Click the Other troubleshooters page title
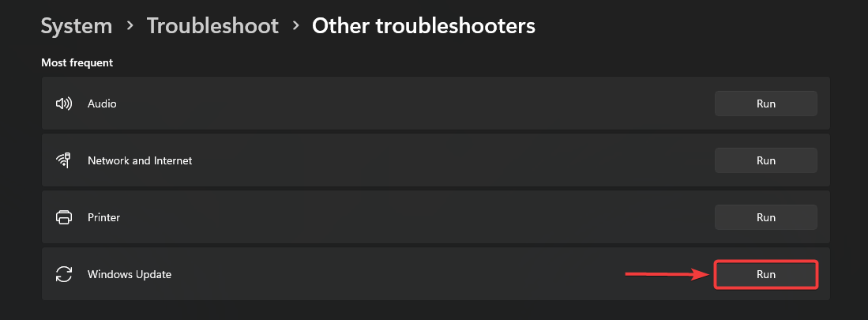Image resolution: width=868 pixels, height=320 pixels. [x=423, y=26]
